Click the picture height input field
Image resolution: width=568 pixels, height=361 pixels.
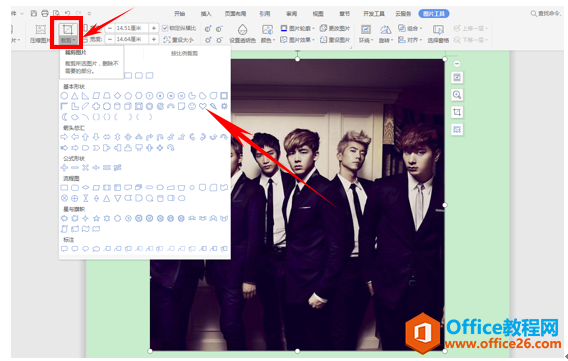[x=132, y=28]
